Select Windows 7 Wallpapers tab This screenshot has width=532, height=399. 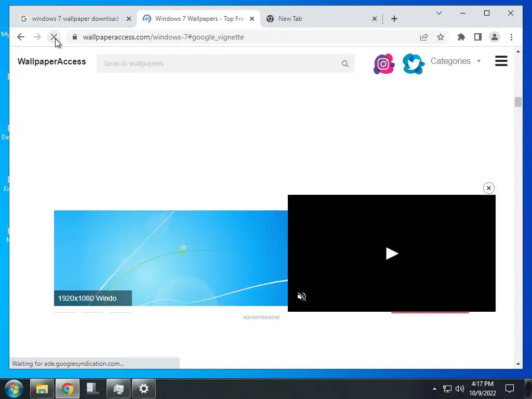[x=199, y=19]
